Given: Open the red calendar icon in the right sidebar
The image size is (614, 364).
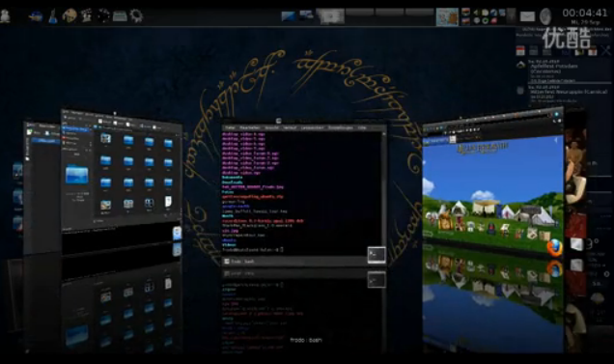Looking at the screenshot, I should pyautogui.click(x=520, y=50).
